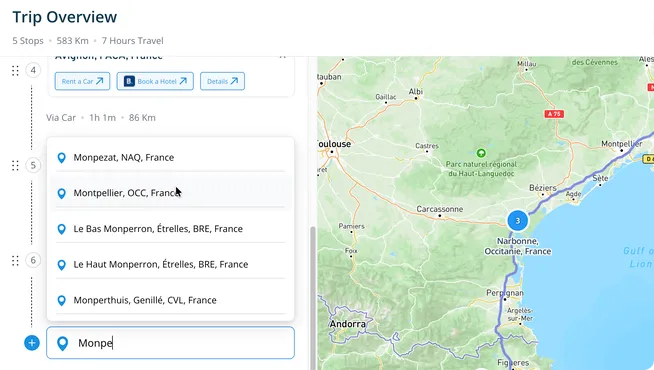Screen dimensions: 654x370
Task: Open the Details link for Avignon
Action: pyautogui.click(x=222, y=81)
